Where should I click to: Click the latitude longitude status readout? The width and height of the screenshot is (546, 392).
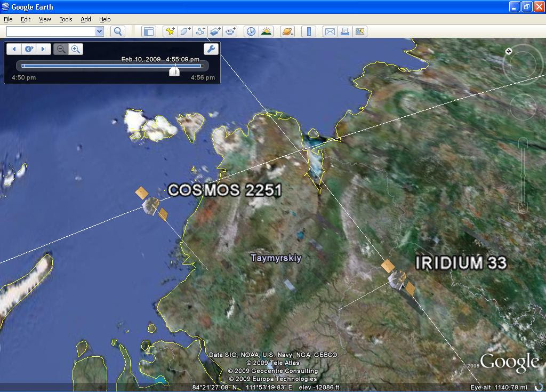(x=242, y=388)
